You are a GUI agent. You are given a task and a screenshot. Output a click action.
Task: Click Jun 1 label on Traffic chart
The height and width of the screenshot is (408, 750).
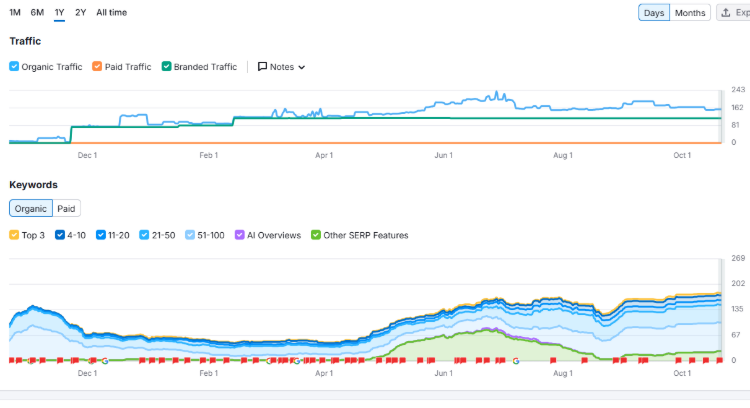point(443,155)
